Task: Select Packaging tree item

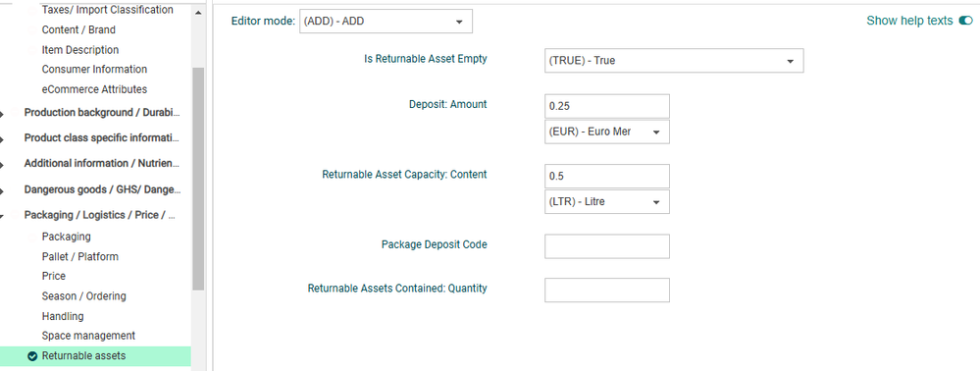Action: click(x=67, y=237)
